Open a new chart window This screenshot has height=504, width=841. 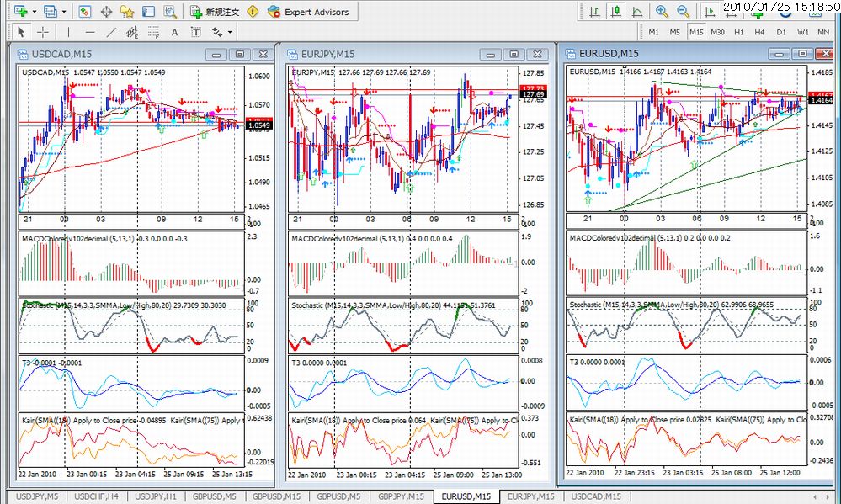click(21, 11)
